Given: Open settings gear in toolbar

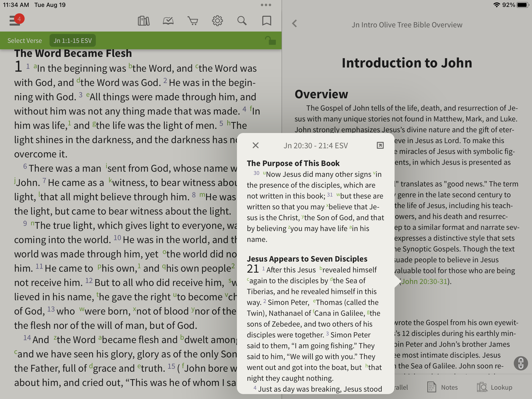Looking at the screenshot, I should [217, 21].
